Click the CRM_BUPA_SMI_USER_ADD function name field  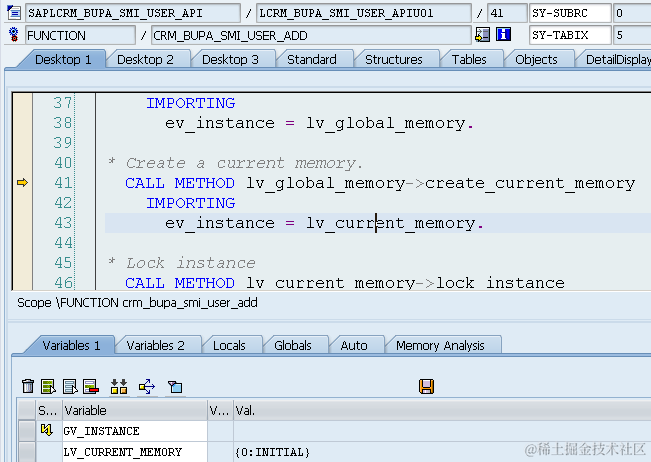point(311,35)
